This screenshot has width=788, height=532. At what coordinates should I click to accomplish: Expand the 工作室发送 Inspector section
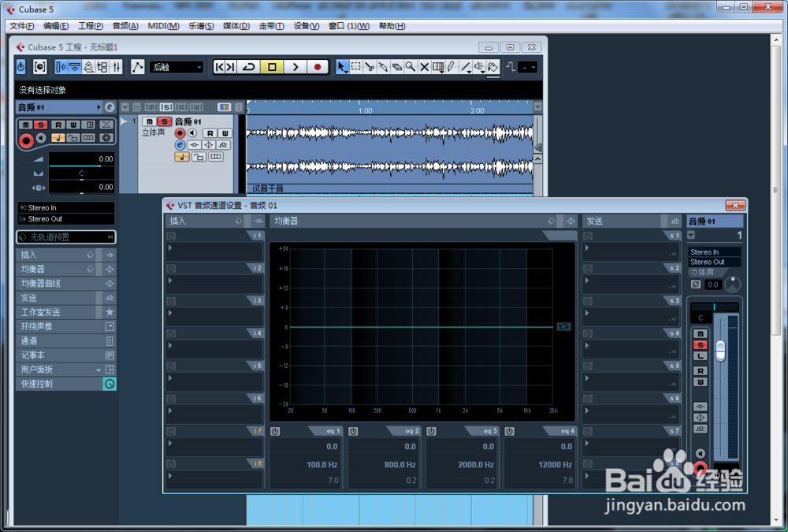(x=66, y=312)
